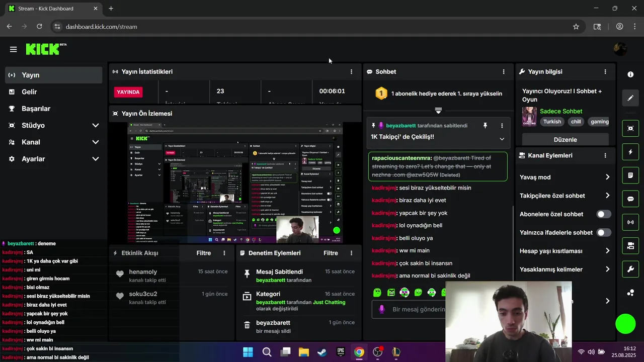Open Yasaklanmış kelimeler settings arrow
Image resolution: width=644 pixels, height=362 pixels.
click(607, 269)
